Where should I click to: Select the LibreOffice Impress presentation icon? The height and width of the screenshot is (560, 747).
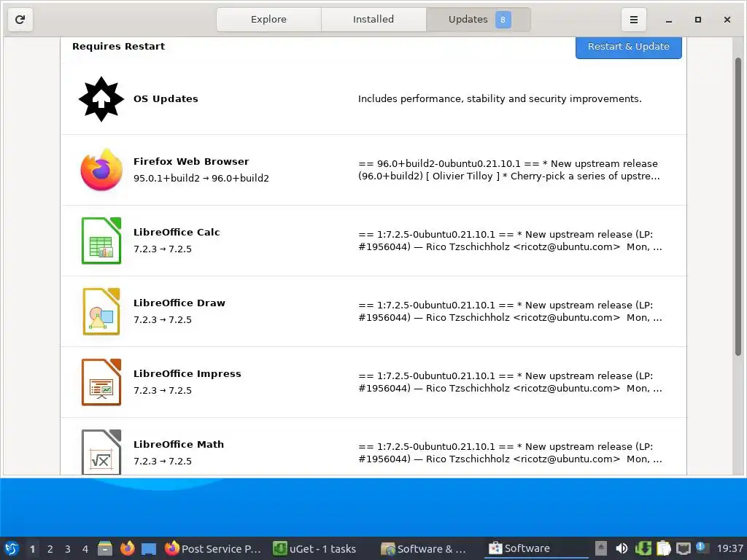[101, 382]
